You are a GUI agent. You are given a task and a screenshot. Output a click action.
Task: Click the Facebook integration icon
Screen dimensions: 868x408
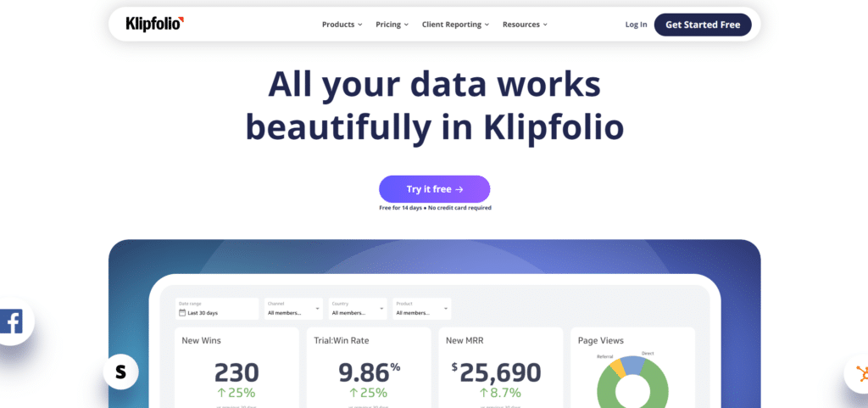point(12,322)
